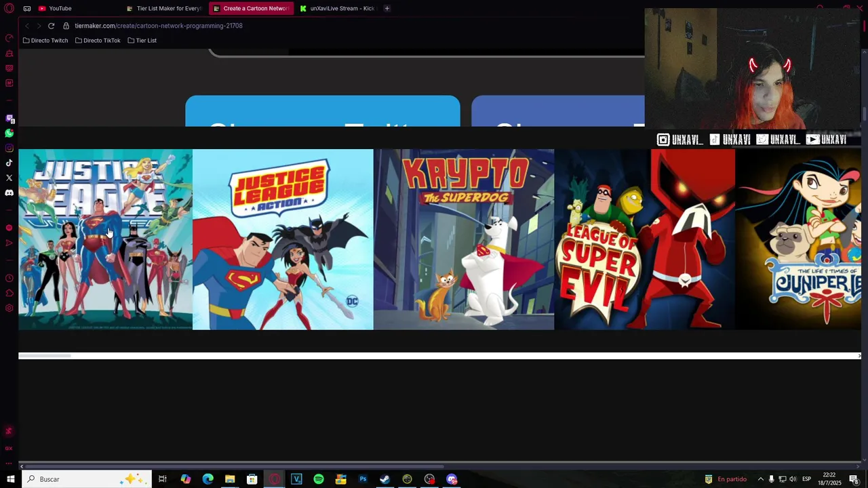Screen dimensions: 868x488
Task: Launch Copilot from taskbar
Action: click(185, 479)
